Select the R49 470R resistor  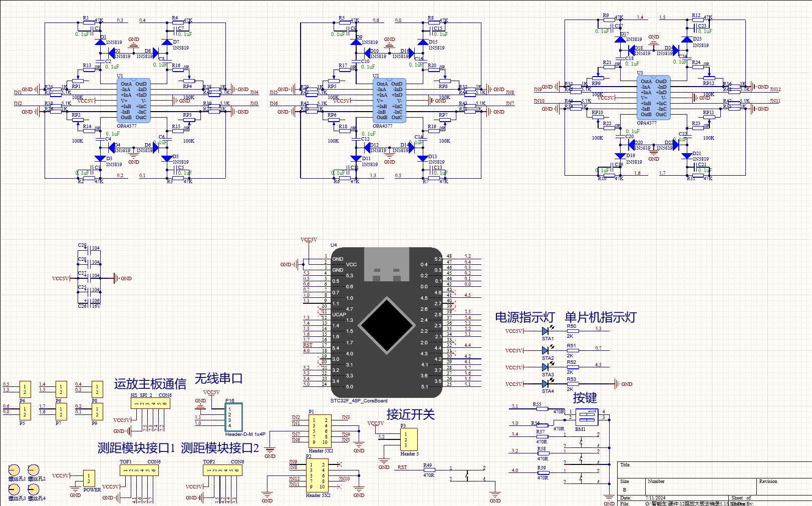pyautogui.click(x=429, y=469)
